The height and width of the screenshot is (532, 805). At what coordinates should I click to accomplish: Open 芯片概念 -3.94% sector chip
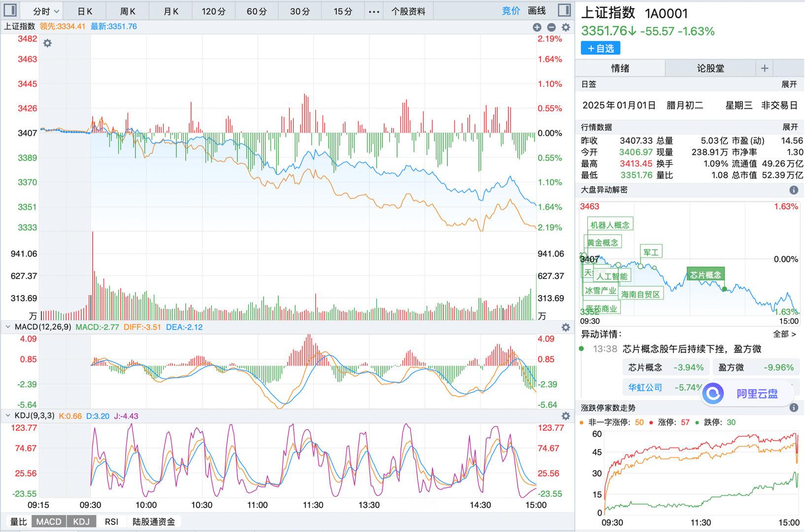(x=666, y=367)
